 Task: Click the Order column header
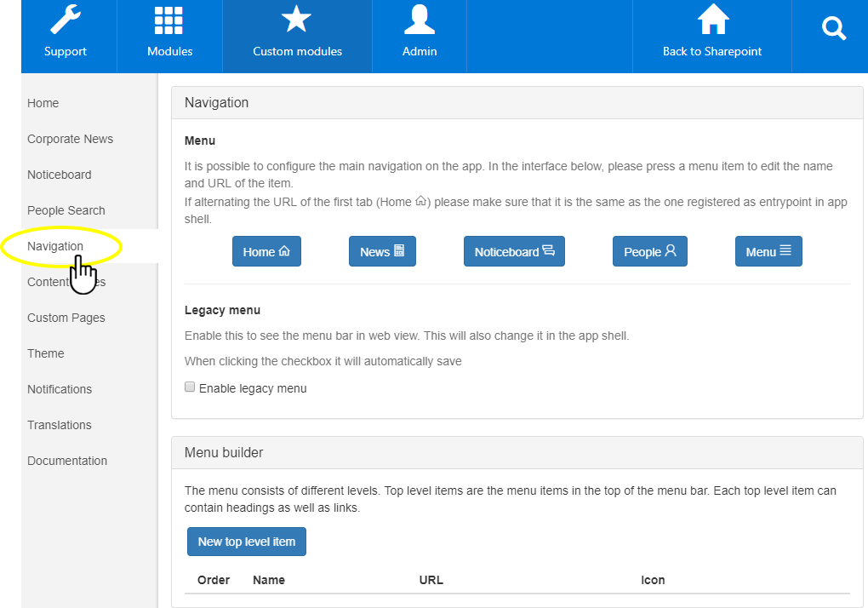pos(213,580)
